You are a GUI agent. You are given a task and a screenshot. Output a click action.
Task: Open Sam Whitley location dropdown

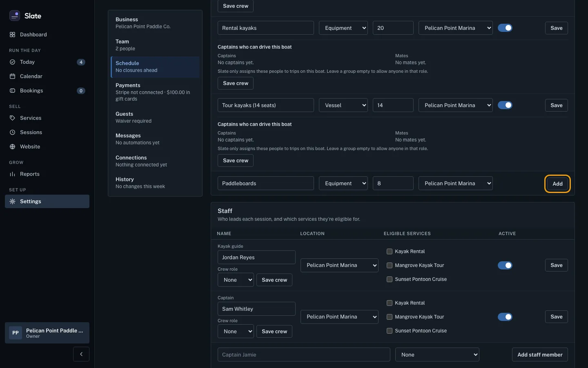tap(339, 317)
